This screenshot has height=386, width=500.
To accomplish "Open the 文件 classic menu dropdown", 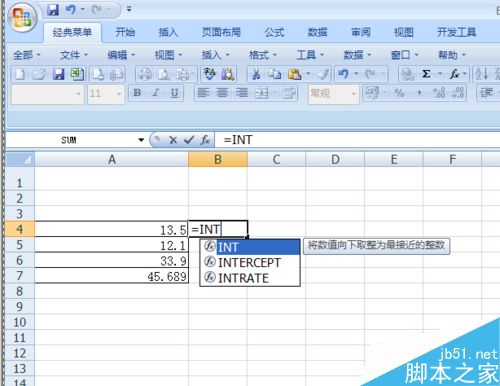I will 74,55.
